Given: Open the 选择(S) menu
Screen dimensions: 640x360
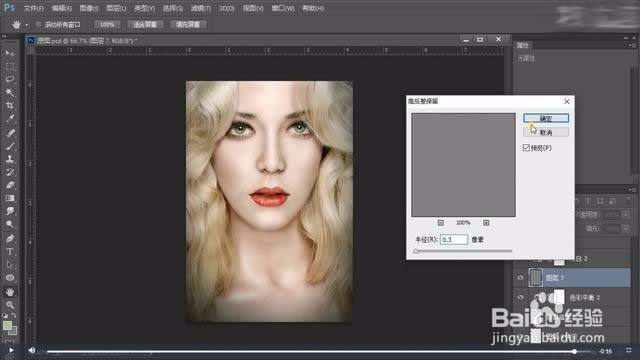Looking at the screenshot, I should (x=173, y=8).
